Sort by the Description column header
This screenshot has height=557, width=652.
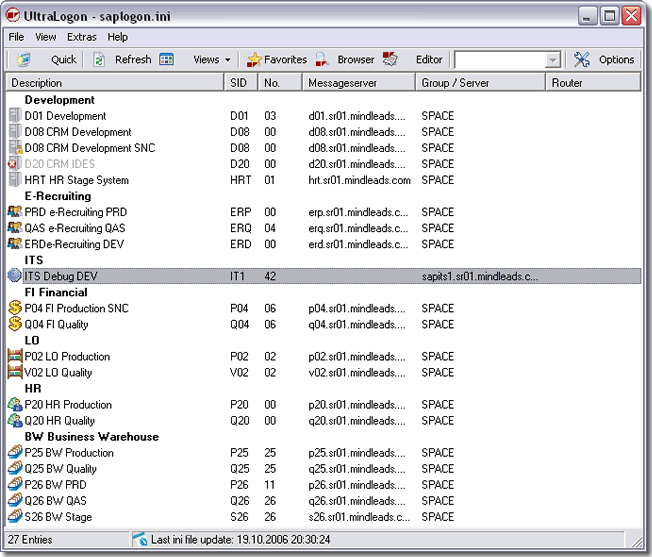tap(115, 82)
